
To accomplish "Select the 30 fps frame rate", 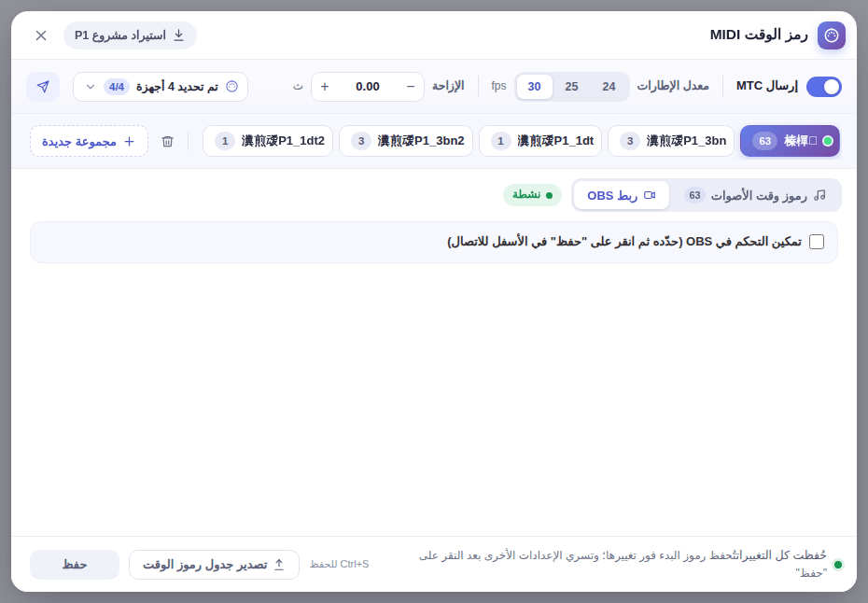I will tap(534, 87).
